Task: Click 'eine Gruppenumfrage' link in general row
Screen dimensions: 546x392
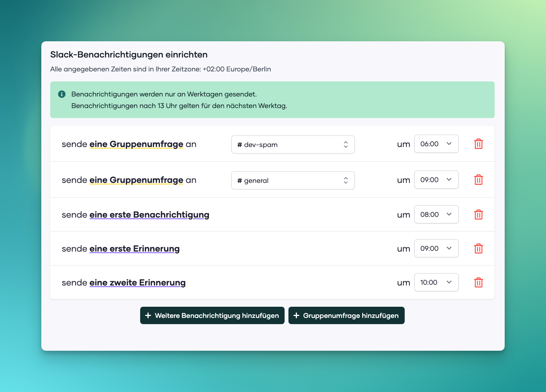Action: pyautogui.click(x=136, y=180)
